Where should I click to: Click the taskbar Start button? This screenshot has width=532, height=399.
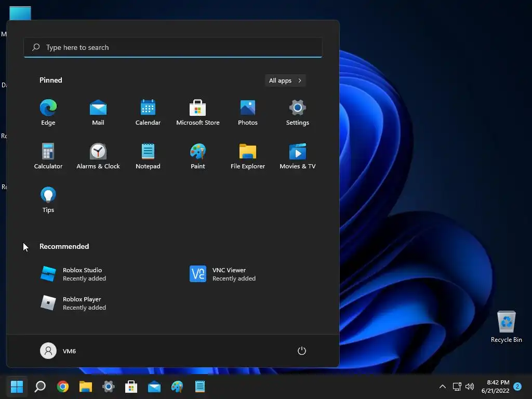[x=17, y=386]
